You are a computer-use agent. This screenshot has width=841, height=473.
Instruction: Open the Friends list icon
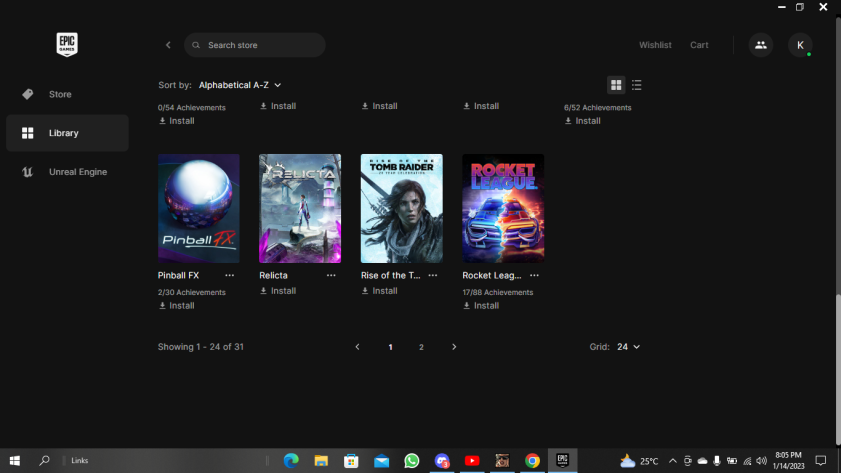[x=761, y=45]
